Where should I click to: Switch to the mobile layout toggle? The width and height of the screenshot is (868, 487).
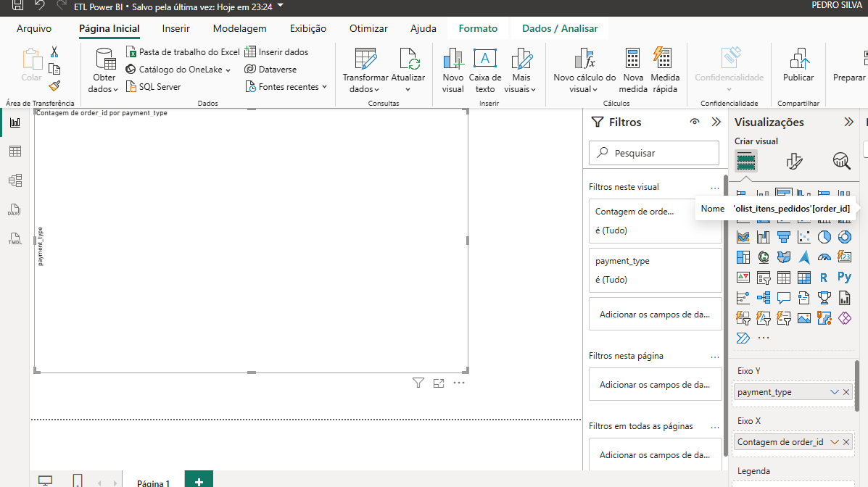tap(78, 480)
